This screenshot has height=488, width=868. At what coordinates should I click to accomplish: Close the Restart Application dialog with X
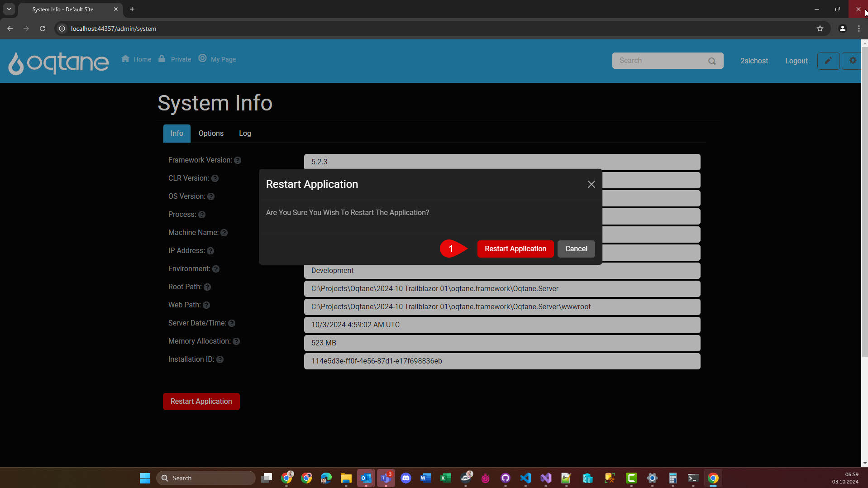(x=591, y=184)
